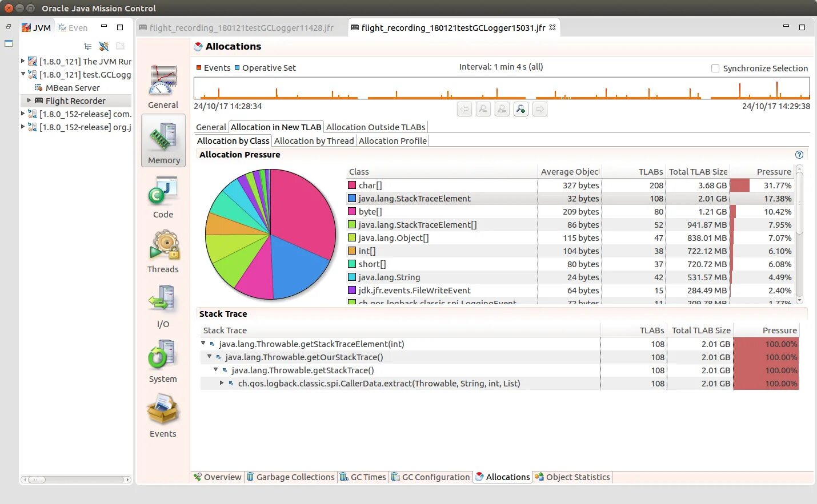Collapse Throwable.getStackTrace() stack frame

tap(215, 369)
